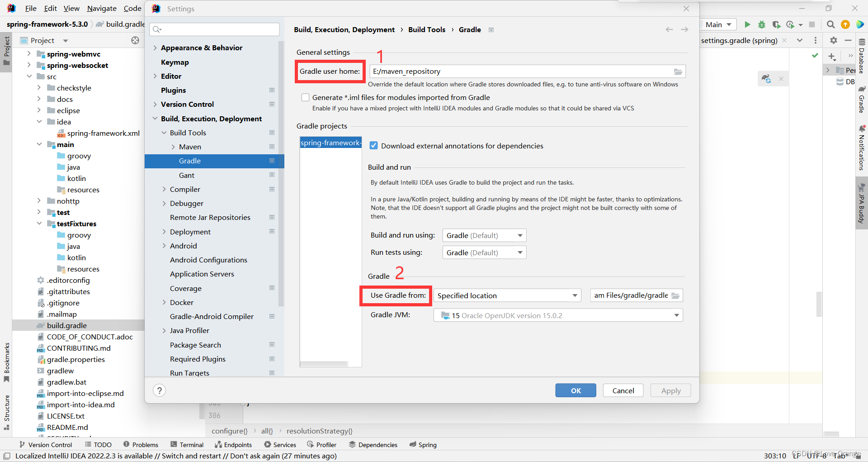Click the help question mark button
The height and width of the screenshot is (462, 868).
160,391
